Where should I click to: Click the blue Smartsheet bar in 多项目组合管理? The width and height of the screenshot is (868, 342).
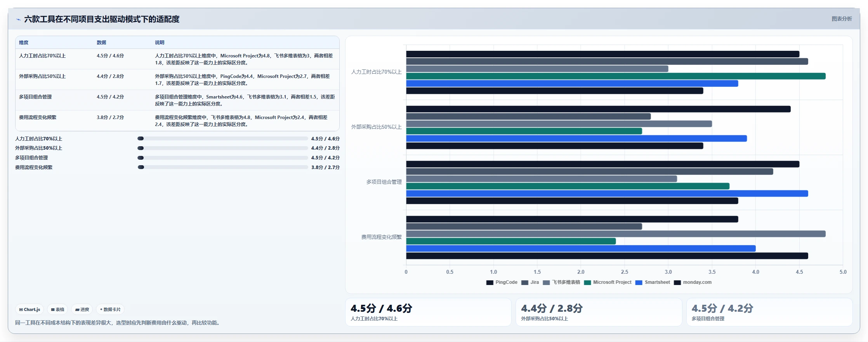(607, 193)
